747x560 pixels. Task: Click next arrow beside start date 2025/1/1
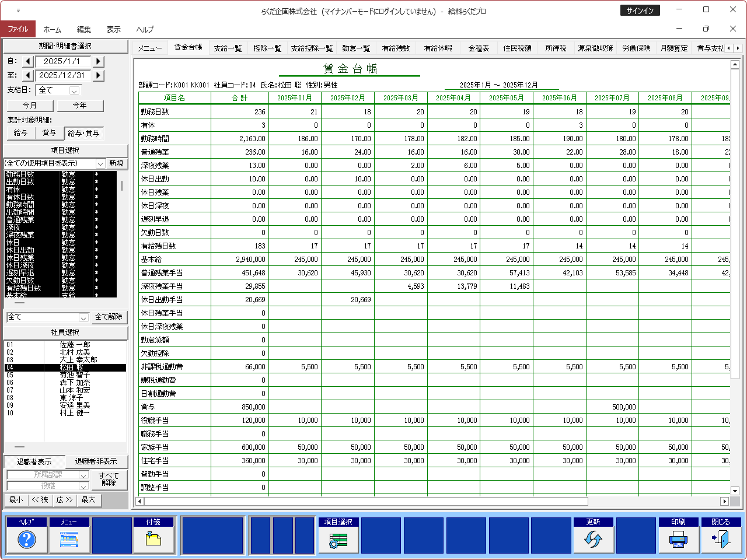tap(98, 61)
